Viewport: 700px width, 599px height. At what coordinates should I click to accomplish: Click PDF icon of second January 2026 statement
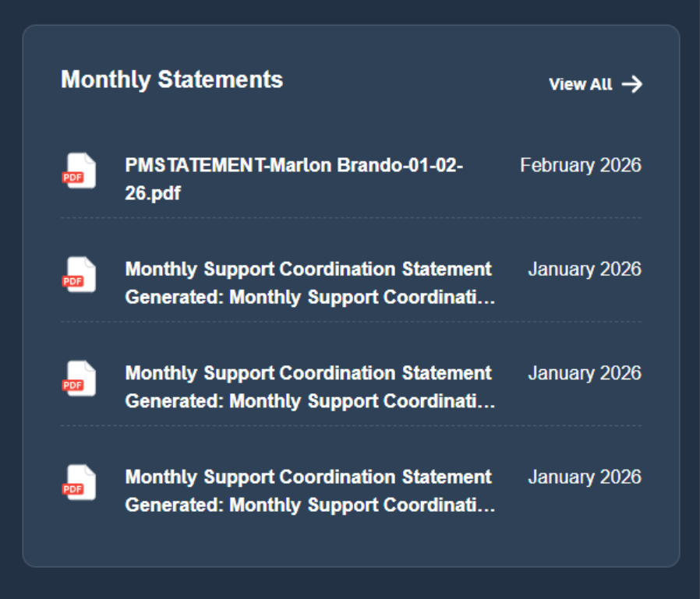tap(79, 378)
